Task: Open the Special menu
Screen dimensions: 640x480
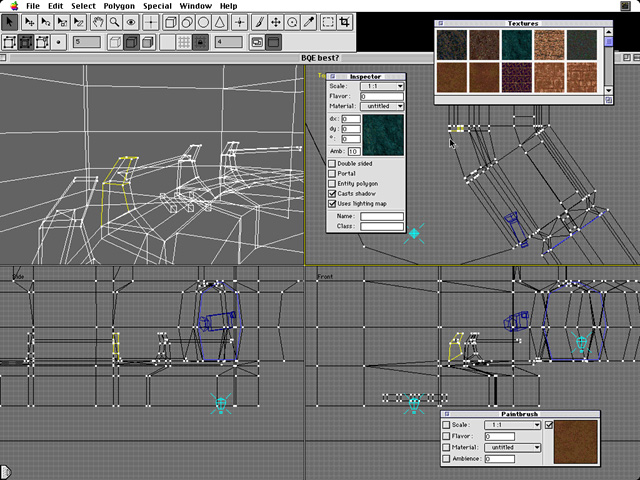Action: pos(157,6)
